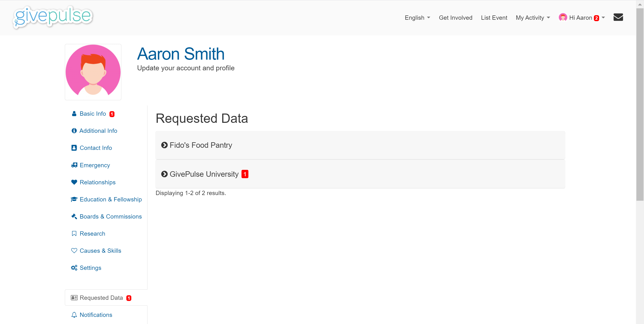Click the red badge on Requested Data tab
This screenshot has width=644, height=324.
(129, 298)
